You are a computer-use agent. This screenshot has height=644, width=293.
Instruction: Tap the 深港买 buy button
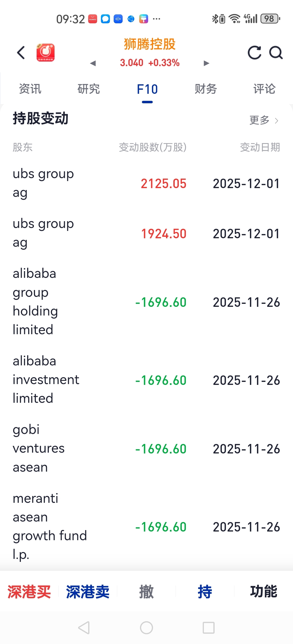pos(29,591)
